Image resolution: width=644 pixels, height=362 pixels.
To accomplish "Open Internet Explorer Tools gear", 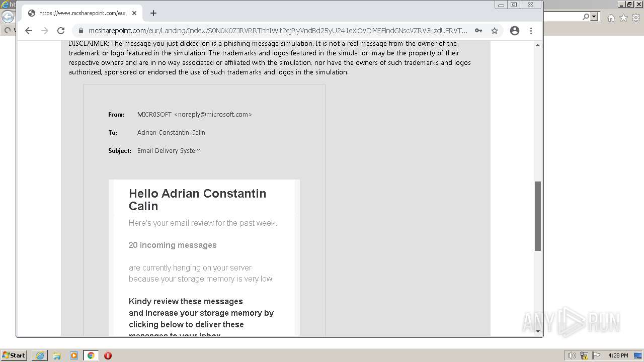I will point(635,18).
